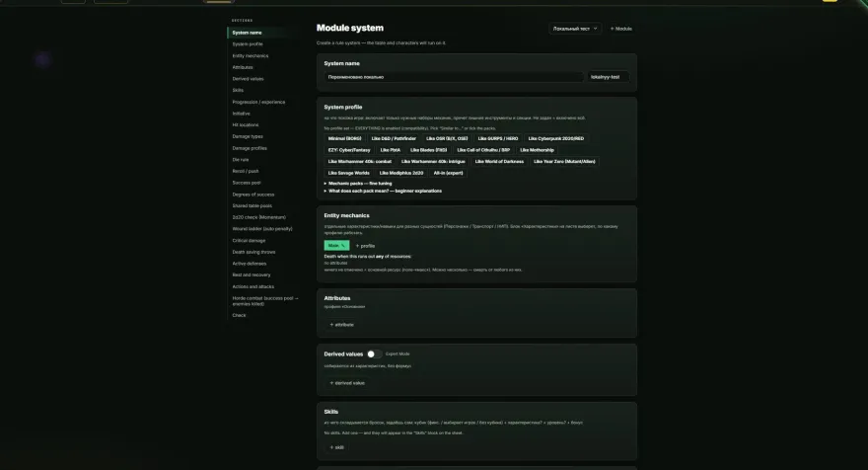Open Damage types section link

248,137
